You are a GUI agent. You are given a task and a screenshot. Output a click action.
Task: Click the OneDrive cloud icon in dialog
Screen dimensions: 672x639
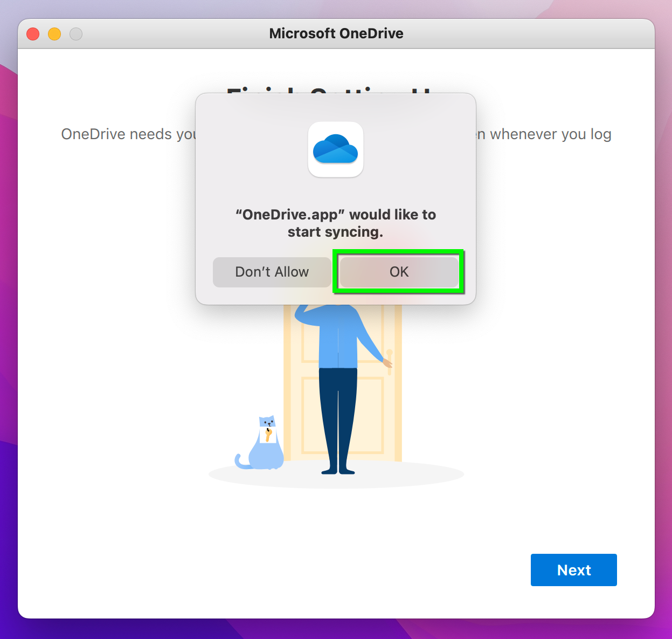click(x=336, y=149)
